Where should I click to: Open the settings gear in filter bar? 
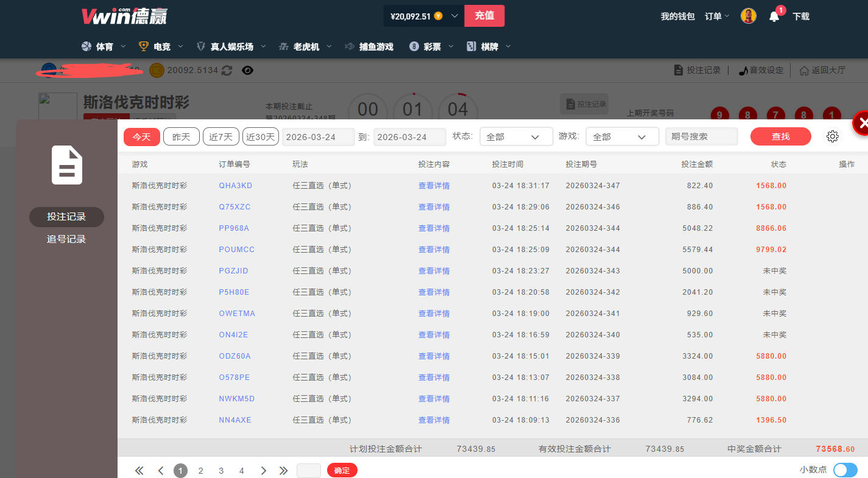(833, 136)
